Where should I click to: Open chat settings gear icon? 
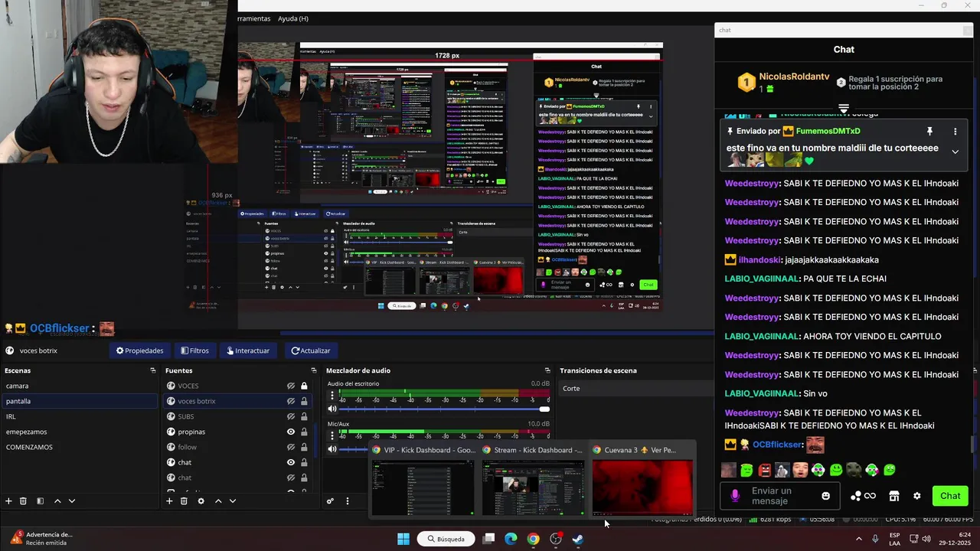(917, 496)
